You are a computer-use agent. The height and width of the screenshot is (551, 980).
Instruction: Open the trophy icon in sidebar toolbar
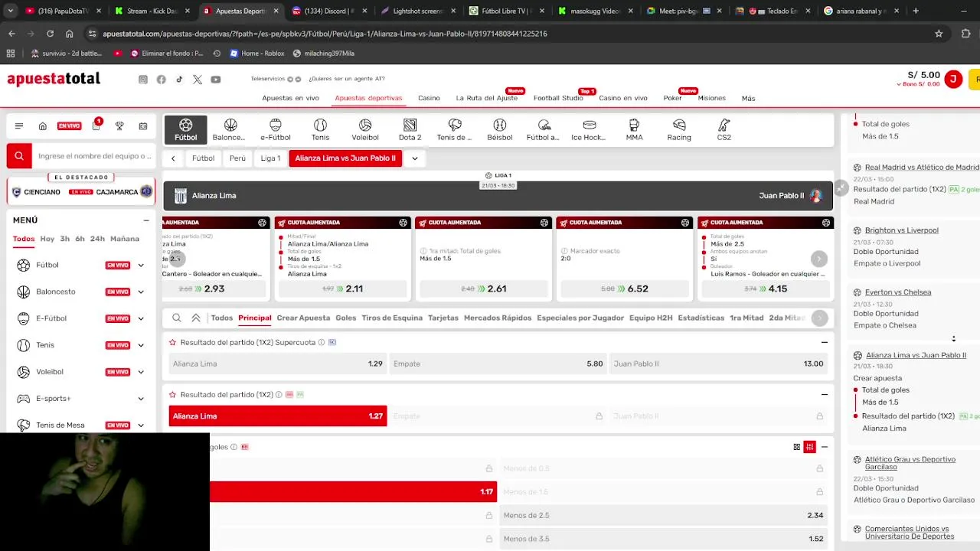(119, 126)
